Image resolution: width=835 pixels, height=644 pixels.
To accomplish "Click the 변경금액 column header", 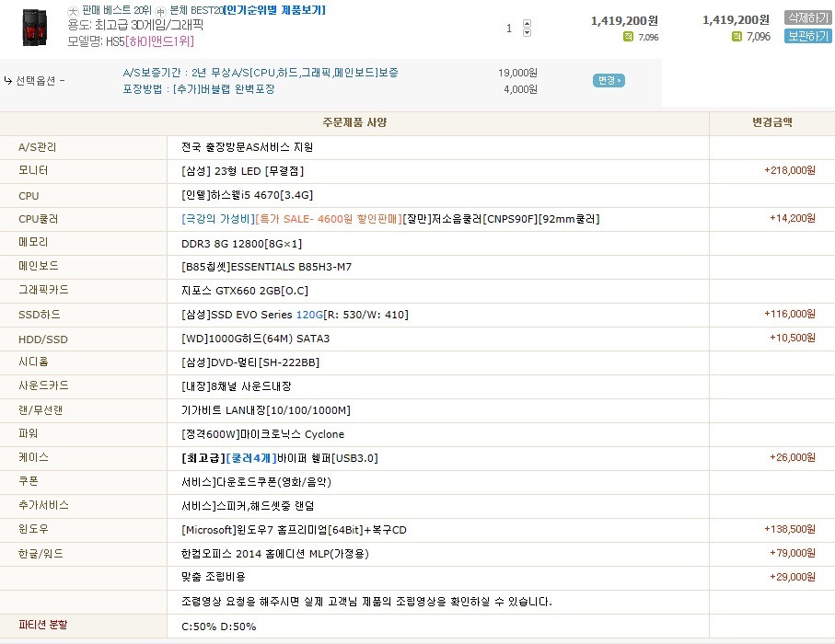I will click(772, 122).
